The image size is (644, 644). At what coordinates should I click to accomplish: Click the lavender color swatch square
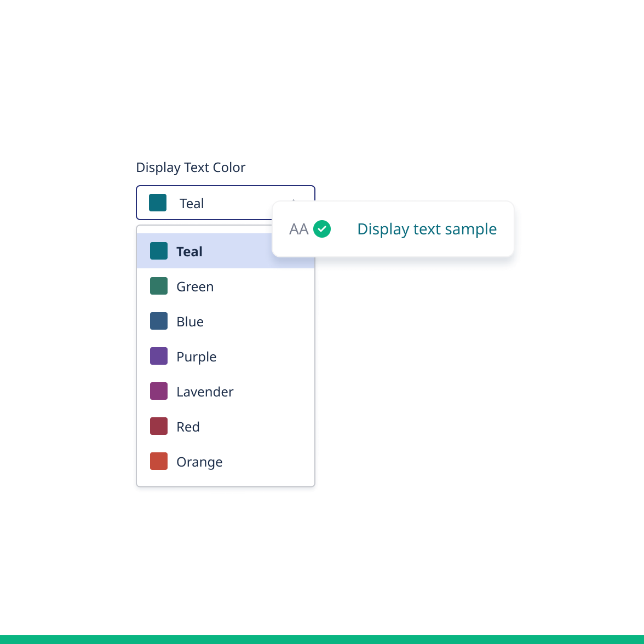coord(159,391)
